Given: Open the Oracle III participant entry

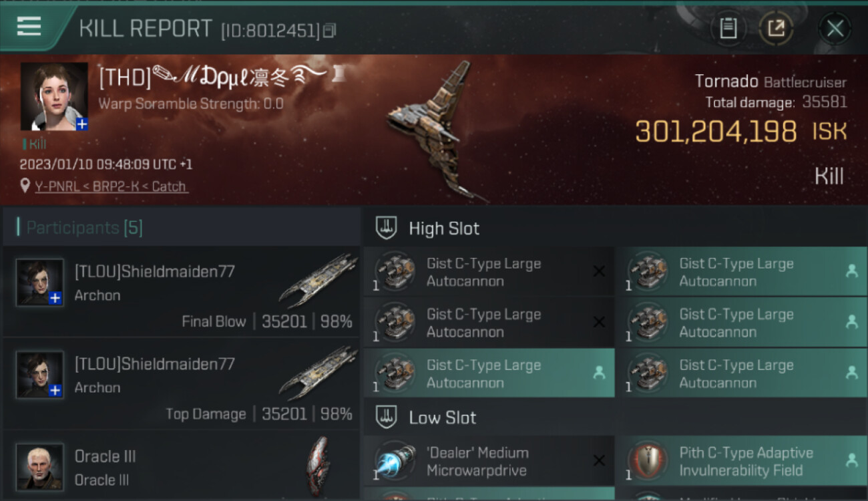Looking at the screenshot, I should click(x=182, y=466).
